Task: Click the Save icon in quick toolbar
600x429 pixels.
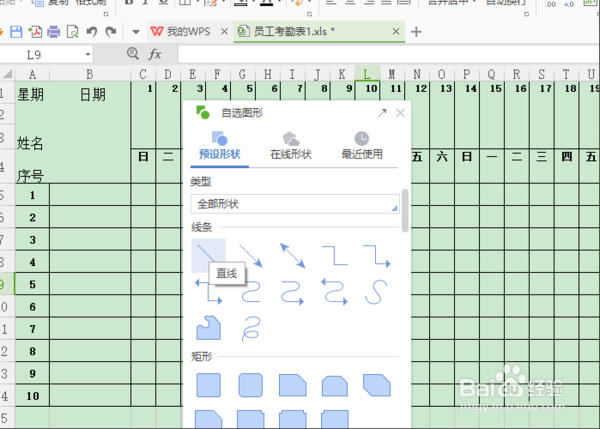Action: (16, 31)
